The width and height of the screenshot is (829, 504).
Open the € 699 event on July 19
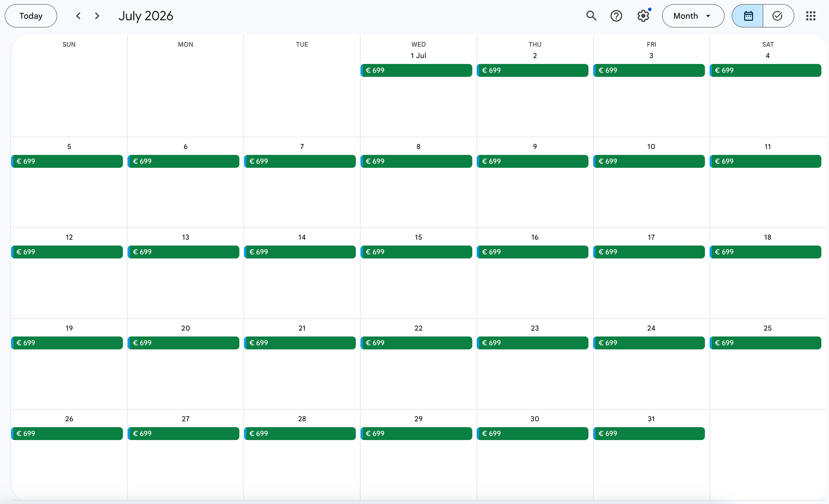(67, 343)
